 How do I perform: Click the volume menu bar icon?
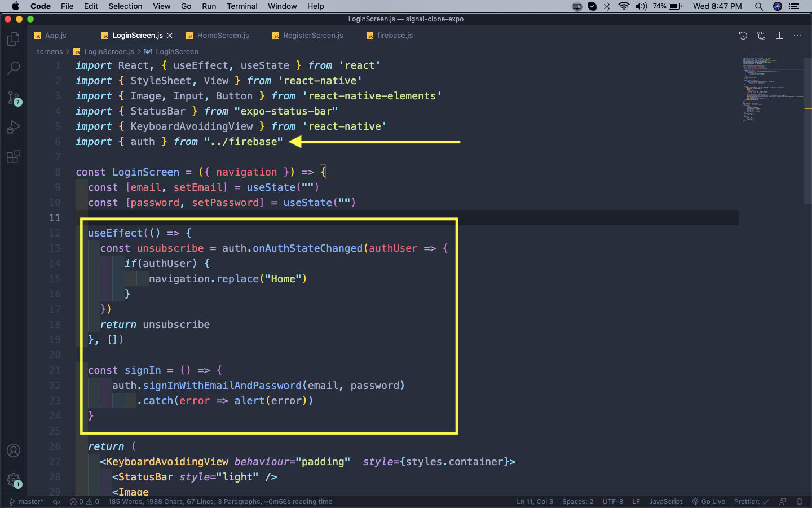click(641, 6)
